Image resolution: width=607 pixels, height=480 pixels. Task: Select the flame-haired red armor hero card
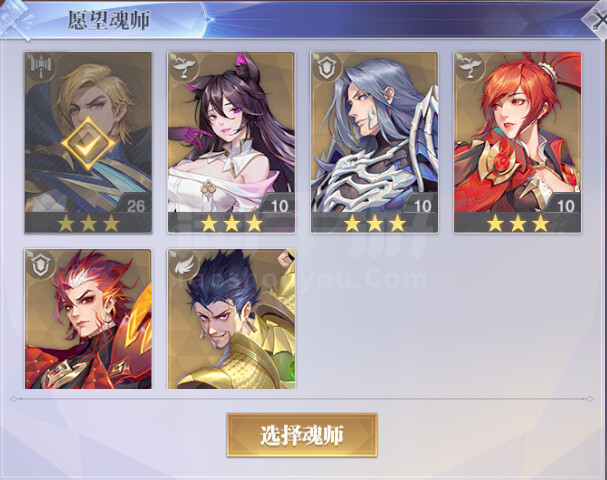click(x=88, y=319)
